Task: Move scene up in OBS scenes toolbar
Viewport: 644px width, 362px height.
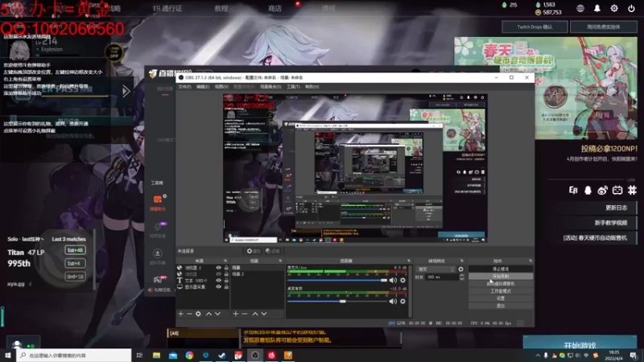Action: click(255, 314)
